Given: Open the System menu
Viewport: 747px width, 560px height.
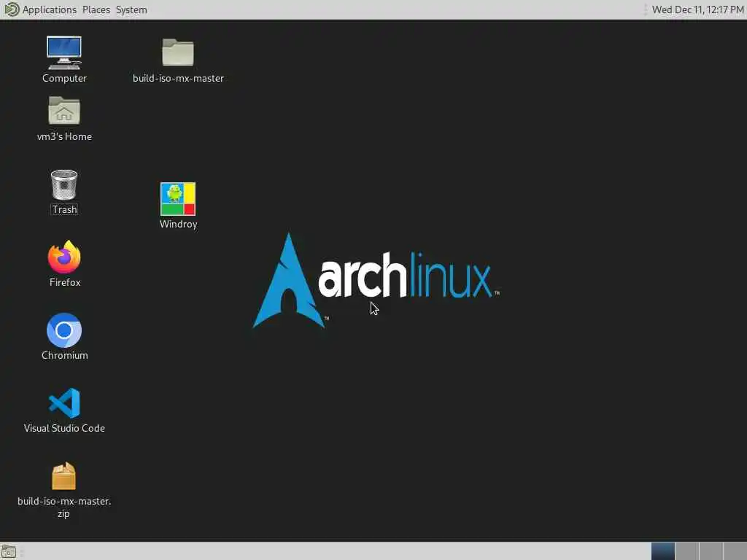Looking at the screenshot, I should click(131, 9).
